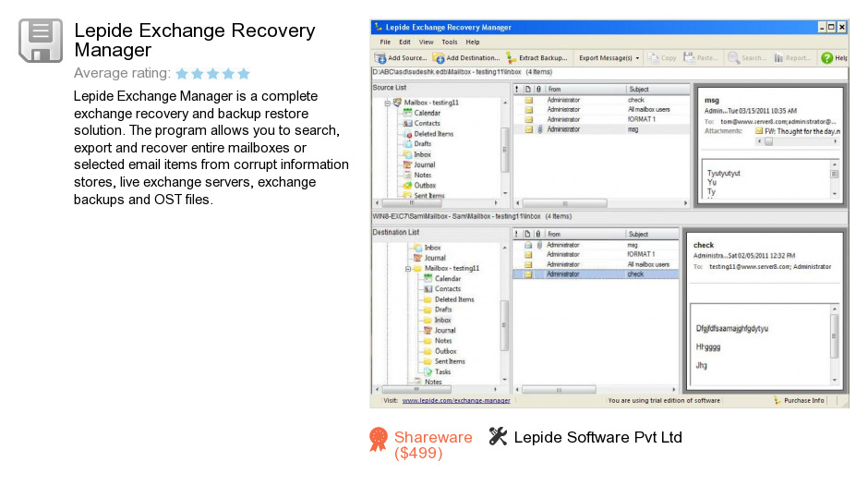Open the Tools menu
The image size is (868, 486).
click(450, 43)
